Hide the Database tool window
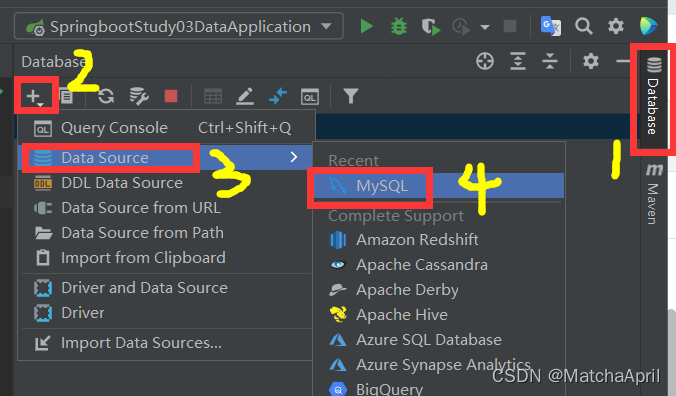Screen dimensions: 676x396 tap(623, 61)
